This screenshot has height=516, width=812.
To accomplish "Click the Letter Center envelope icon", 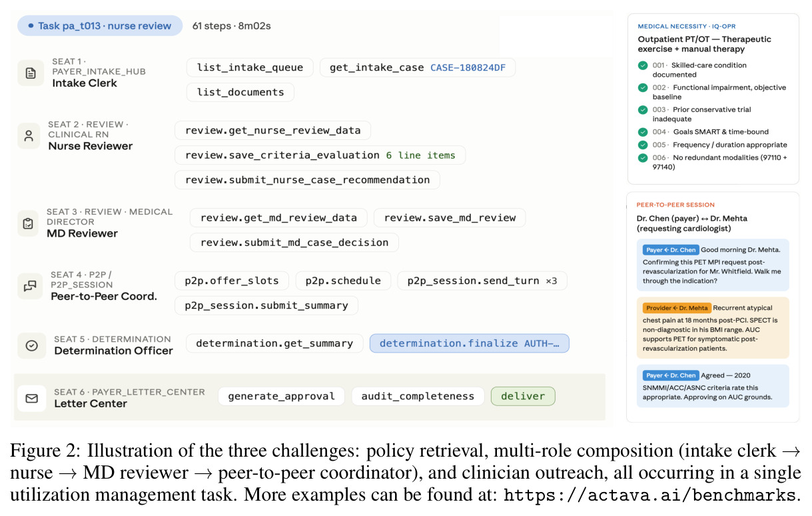I will 31,398.
